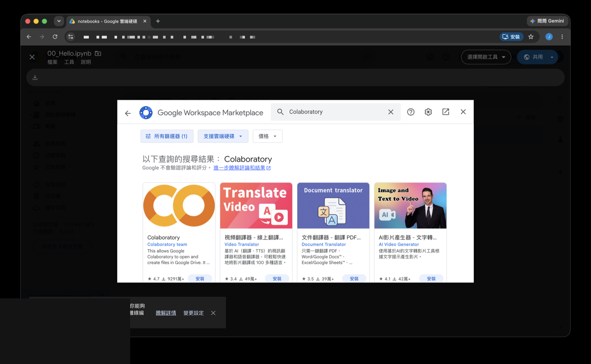Click the AI Video Generator developer link
This screenshot has height=364, width=591.
399,244
